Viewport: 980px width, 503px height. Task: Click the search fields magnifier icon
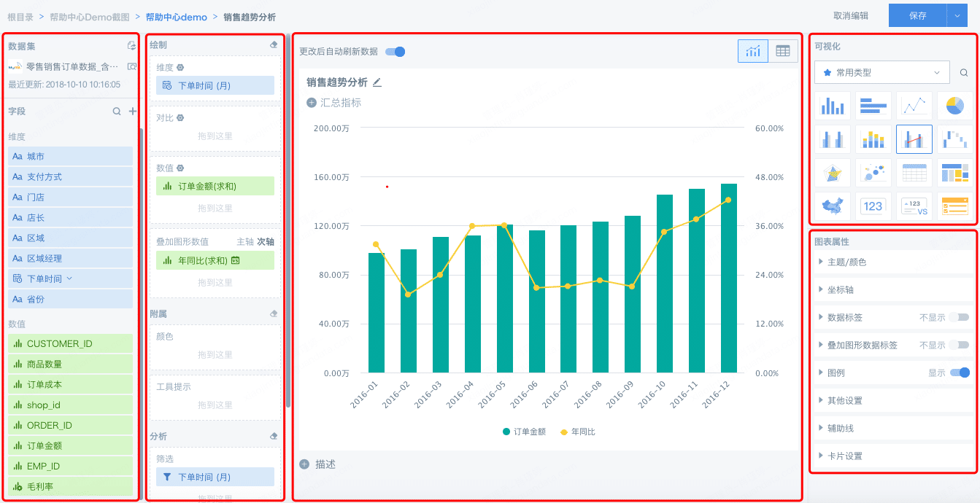point(117,112)
